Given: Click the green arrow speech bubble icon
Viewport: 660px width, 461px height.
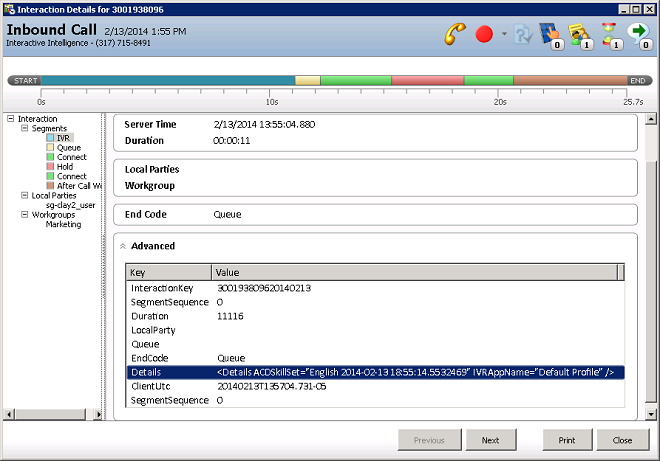Looking at the screenshot, I should coord(638,34).
